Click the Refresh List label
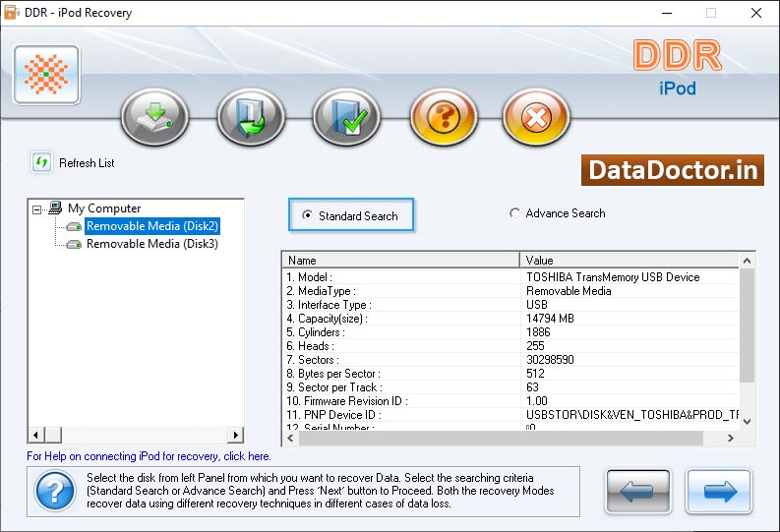The width and height of the screenshot is (780, 532). tap(87, 163)
